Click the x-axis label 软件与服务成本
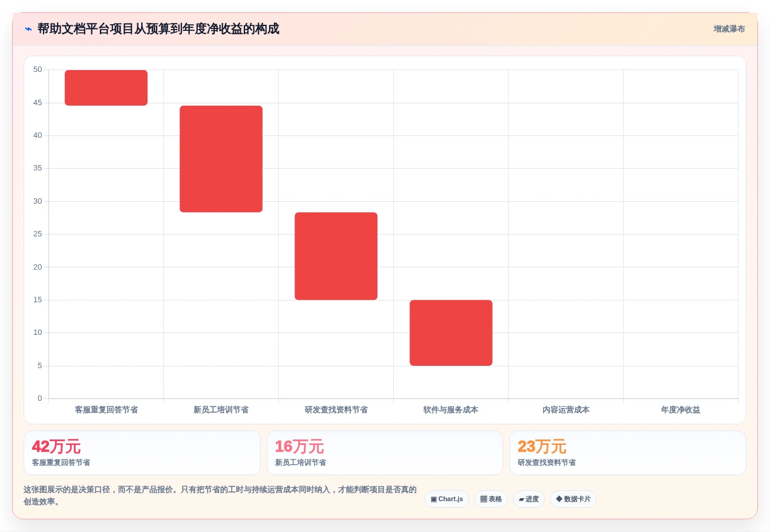 pyautogui.click(x=451, y=410)
